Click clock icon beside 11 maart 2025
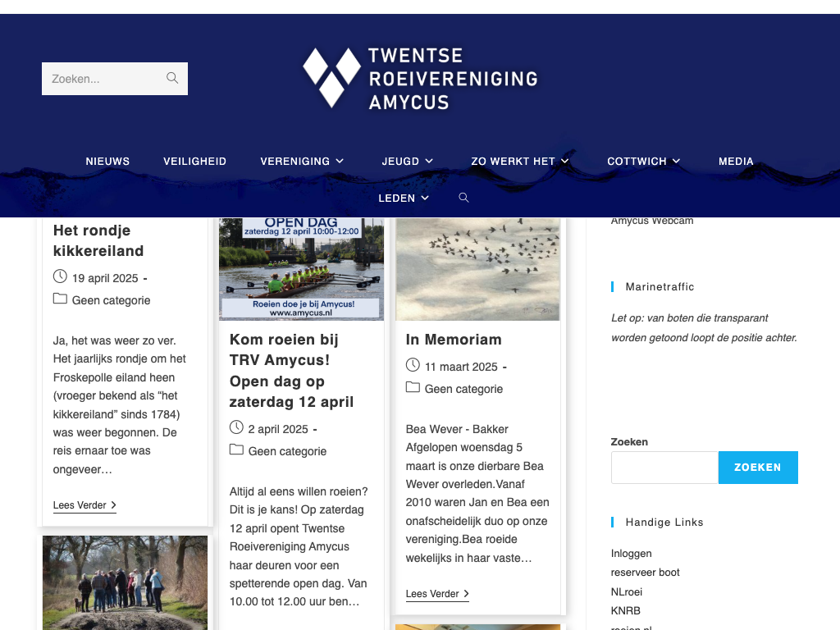 (413, 365)
